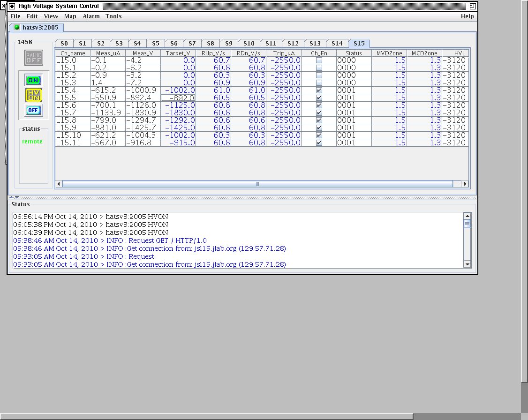Click the yellow HV ON button

(x=33, y=95)
